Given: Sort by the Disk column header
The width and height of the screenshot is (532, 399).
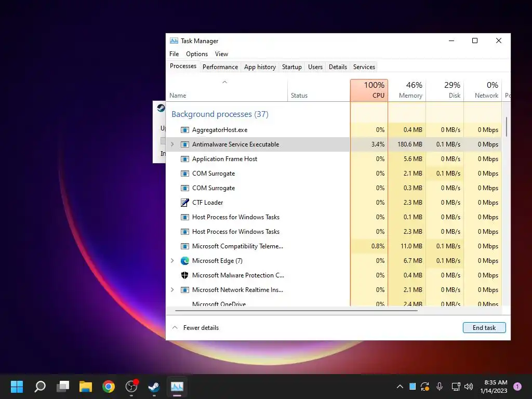Looking at the screenshot, I should pos(445,90).
